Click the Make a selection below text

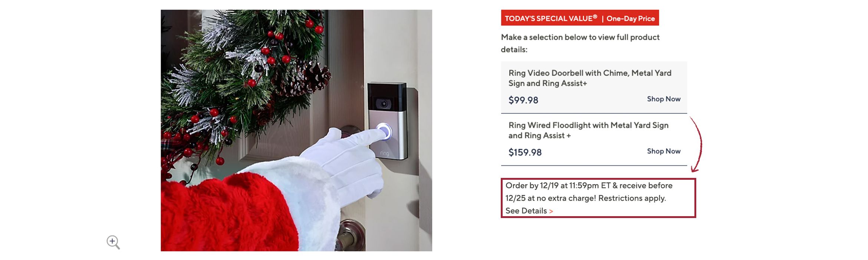click(x=580, y=43)
